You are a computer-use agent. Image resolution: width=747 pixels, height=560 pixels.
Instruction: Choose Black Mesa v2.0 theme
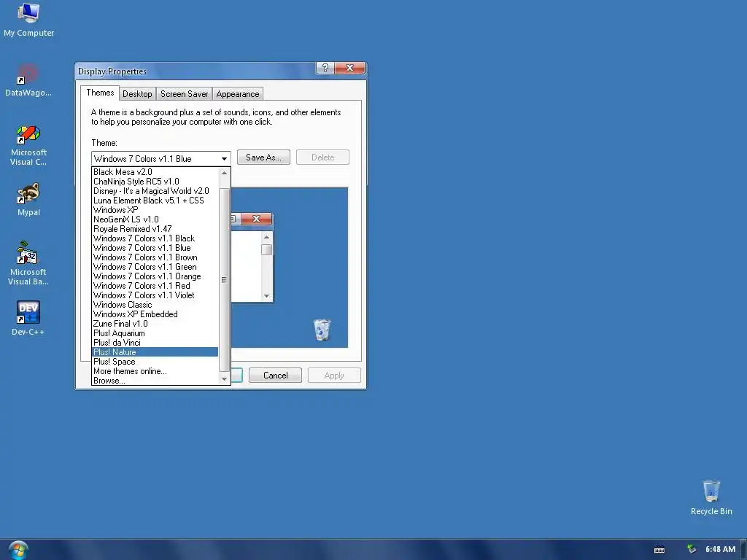(x=155, y=172)
